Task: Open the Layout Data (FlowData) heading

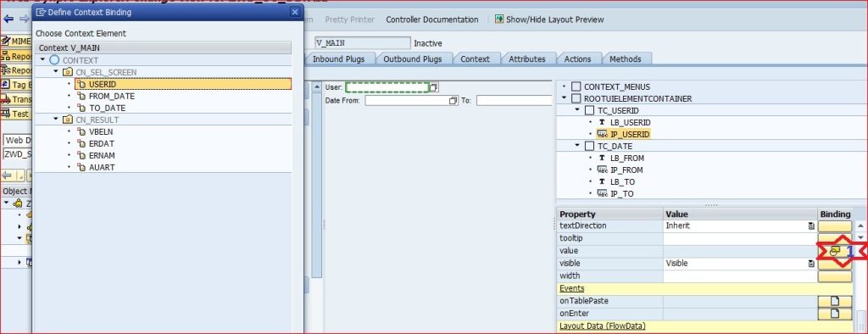Action: coord(603,326)
